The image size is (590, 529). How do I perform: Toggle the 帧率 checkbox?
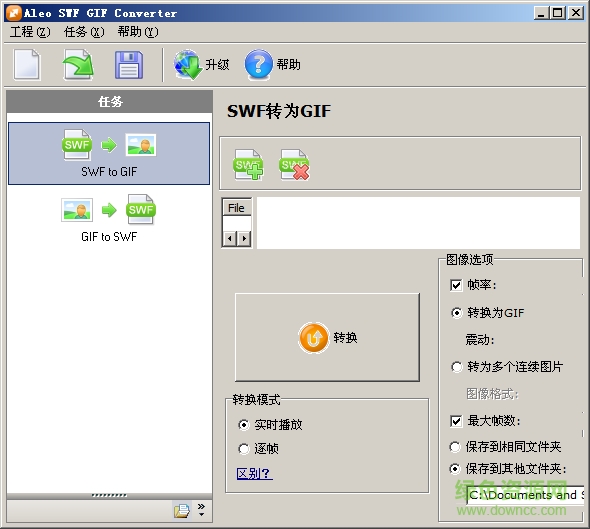tap(456, 285)
